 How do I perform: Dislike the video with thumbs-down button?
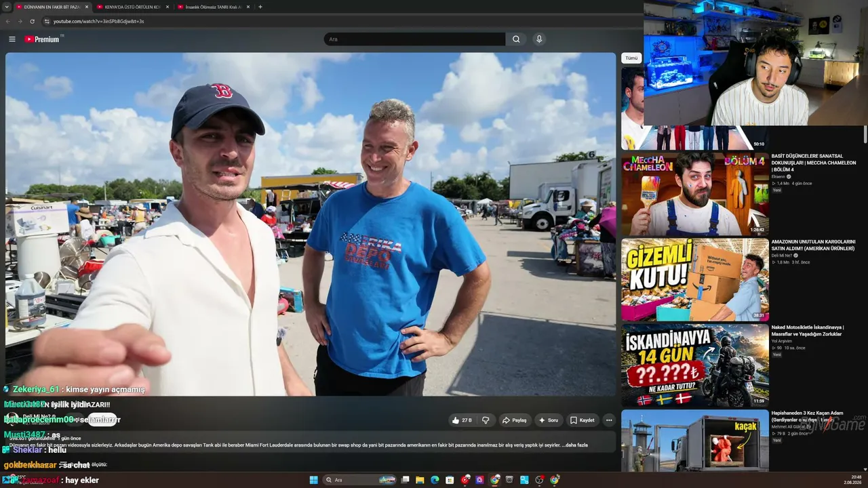point(486,420)
